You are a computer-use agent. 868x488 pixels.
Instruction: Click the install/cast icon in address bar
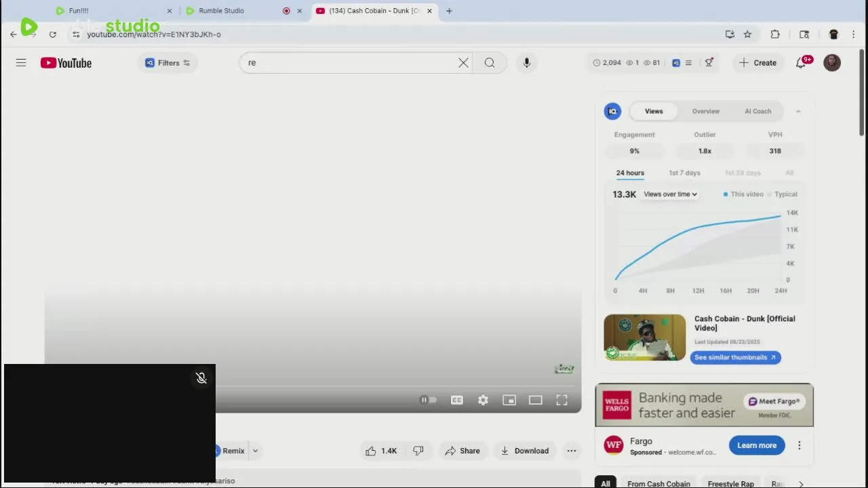[730, 35]
